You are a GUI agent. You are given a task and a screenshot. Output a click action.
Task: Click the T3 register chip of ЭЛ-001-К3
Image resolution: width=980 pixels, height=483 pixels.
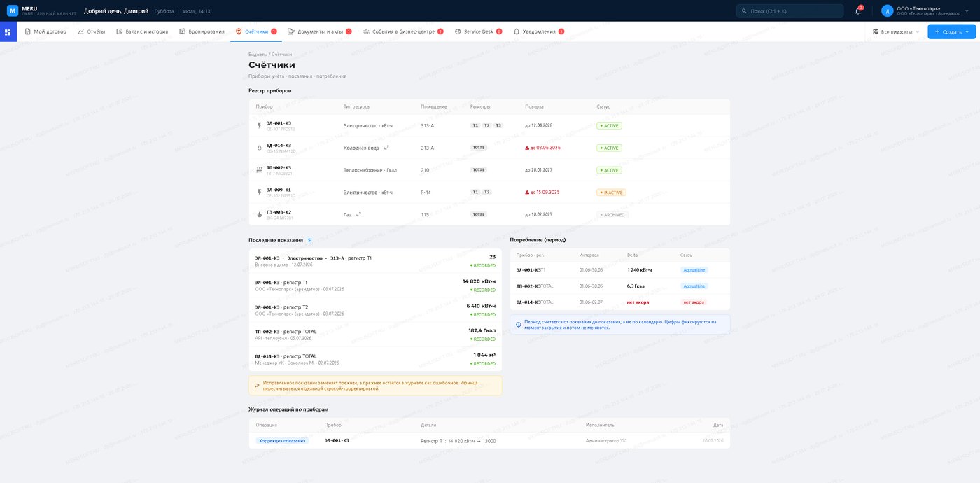pos(498,125)
